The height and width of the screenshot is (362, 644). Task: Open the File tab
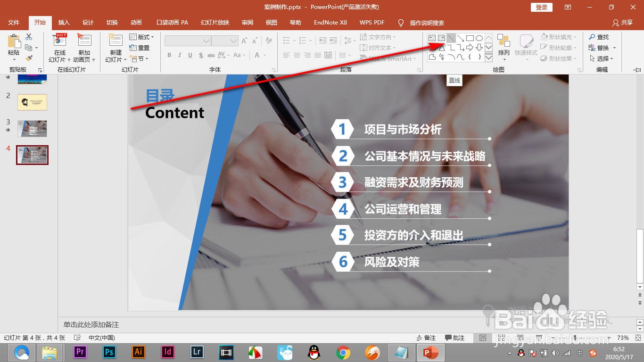(14, 23)
